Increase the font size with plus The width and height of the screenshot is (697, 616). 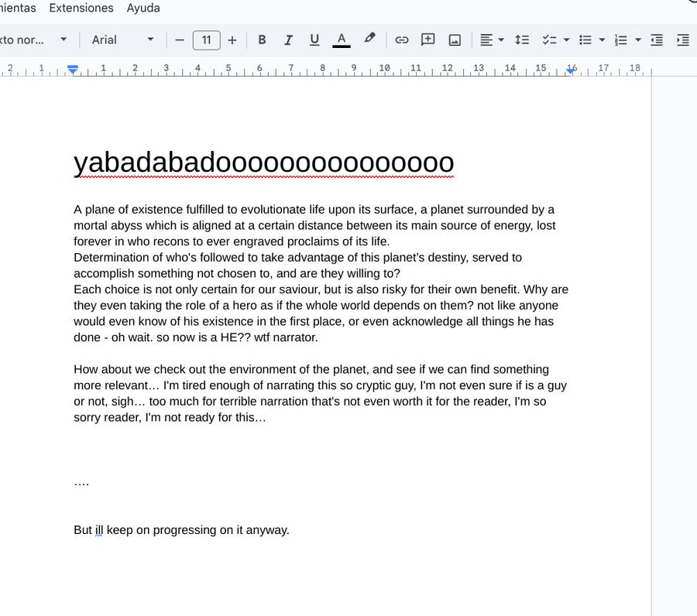tap(232, 40)
